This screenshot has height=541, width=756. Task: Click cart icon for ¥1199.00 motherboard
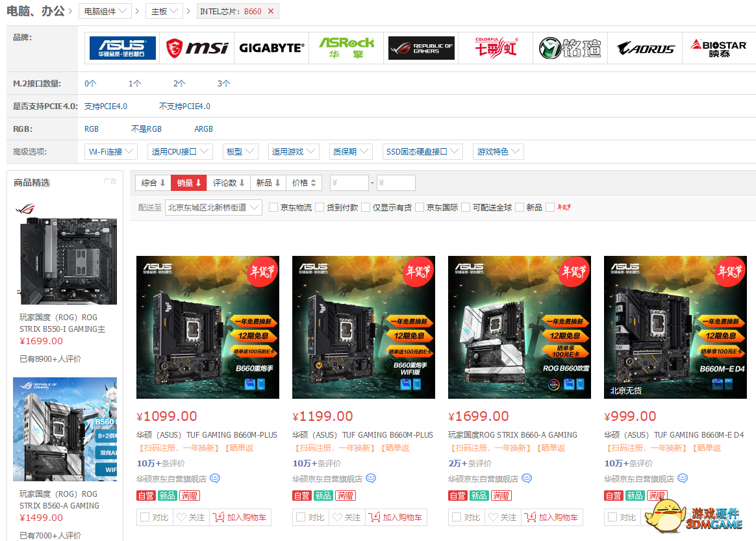(374, 517)
